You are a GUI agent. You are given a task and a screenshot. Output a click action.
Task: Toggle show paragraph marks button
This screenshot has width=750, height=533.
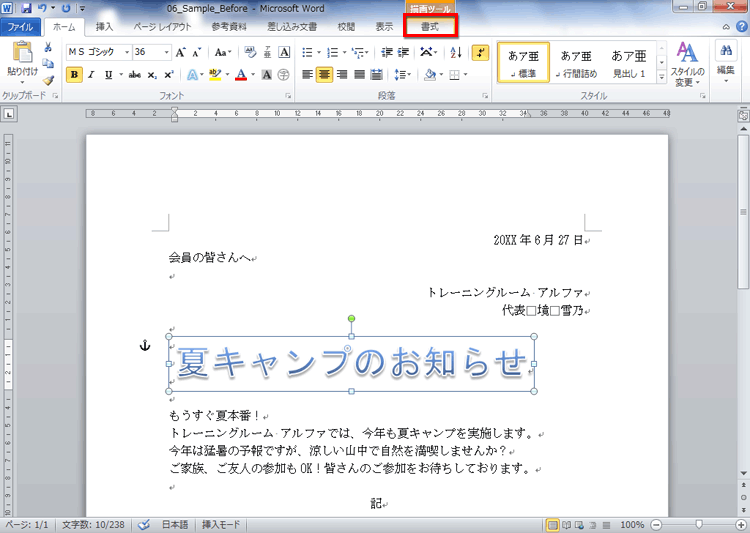tap(480, 53)
